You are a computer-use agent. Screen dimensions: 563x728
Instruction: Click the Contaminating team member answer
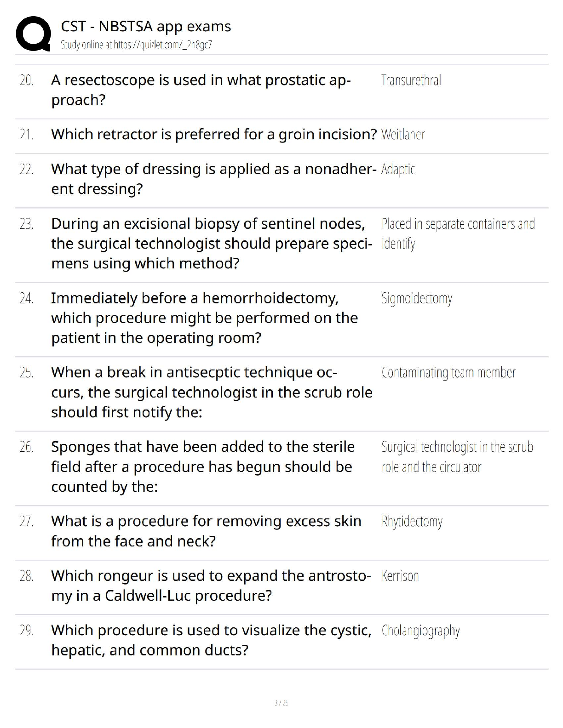pyautogui.click(x=448, y=373)
